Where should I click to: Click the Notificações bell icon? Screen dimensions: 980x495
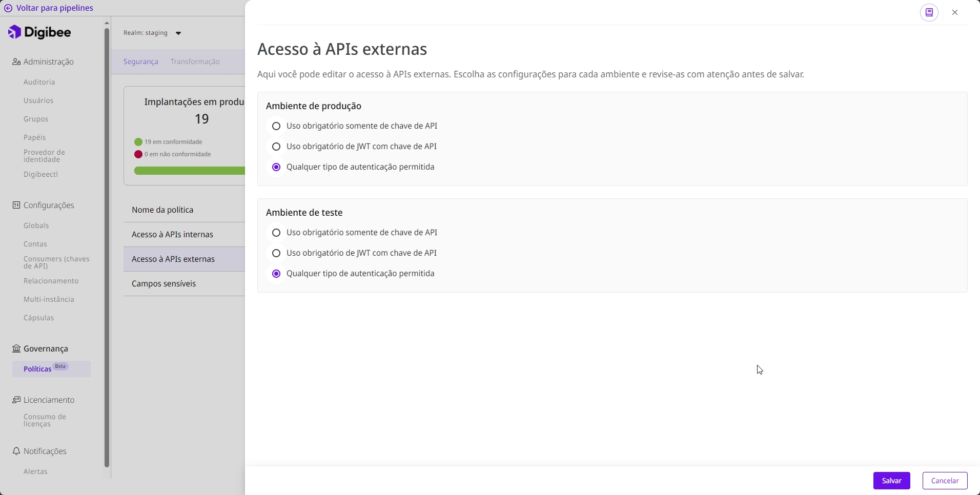(x=16, y=451)
